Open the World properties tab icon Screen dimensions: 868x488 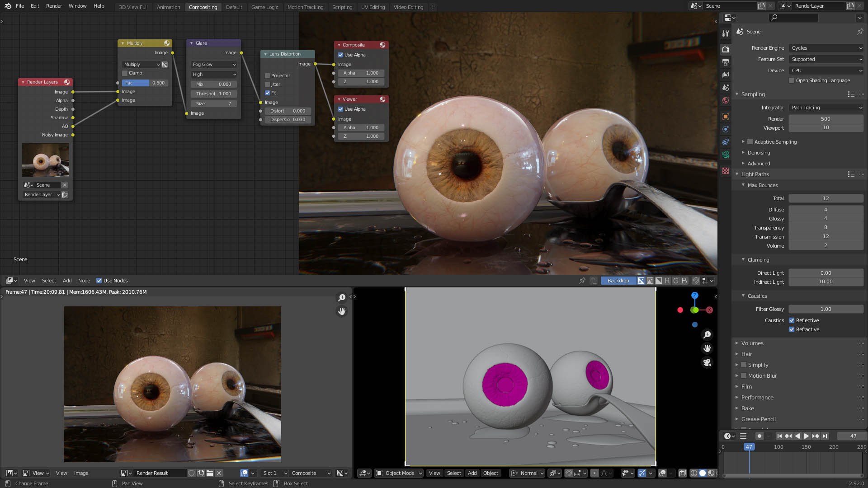click(x=726, y=100)
